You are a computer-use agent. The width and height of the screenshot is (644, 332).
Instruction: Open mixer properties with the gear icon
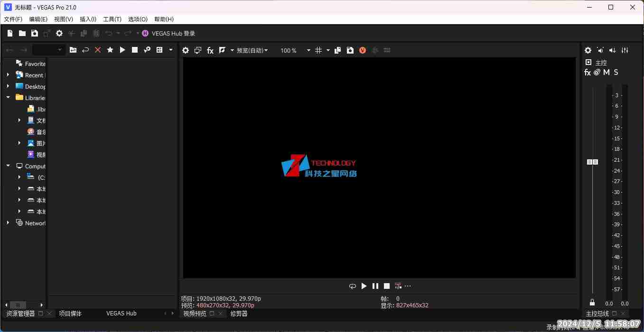pos(588,50)
